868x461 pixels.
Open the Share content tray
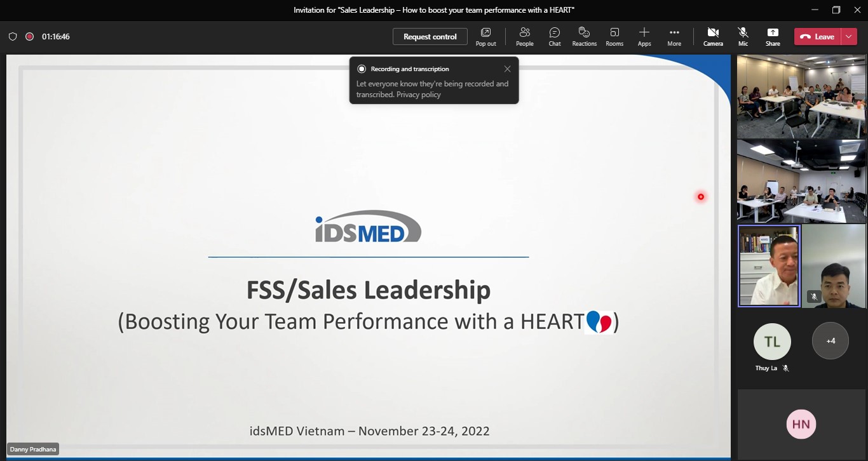[x=773, y=36]
